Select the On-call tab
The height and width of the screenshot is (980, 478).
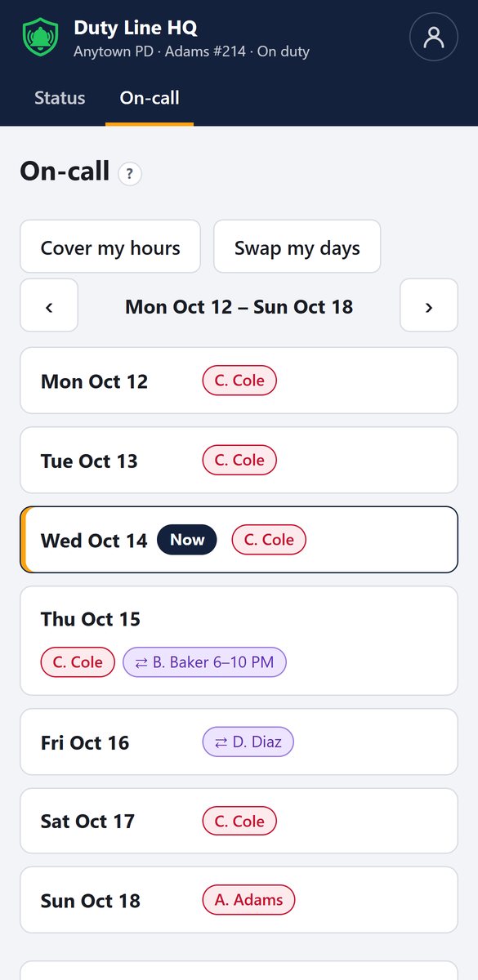click(150, 98)
